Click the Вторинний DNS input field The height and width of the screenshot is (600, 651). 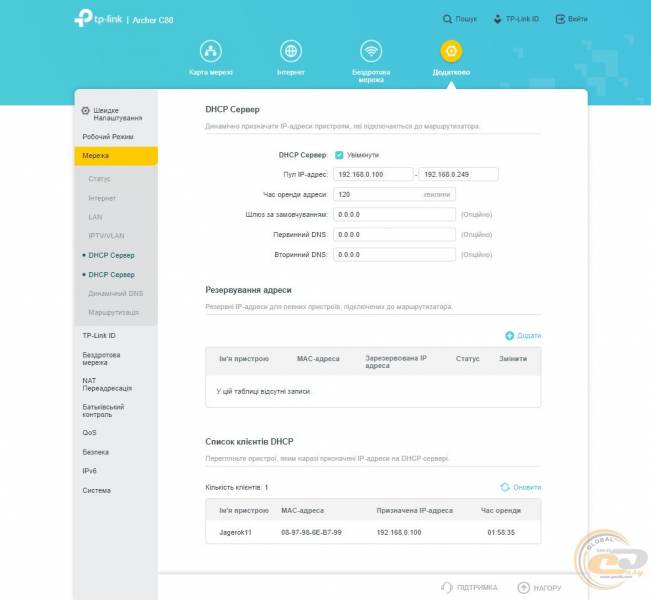point(394,255)
